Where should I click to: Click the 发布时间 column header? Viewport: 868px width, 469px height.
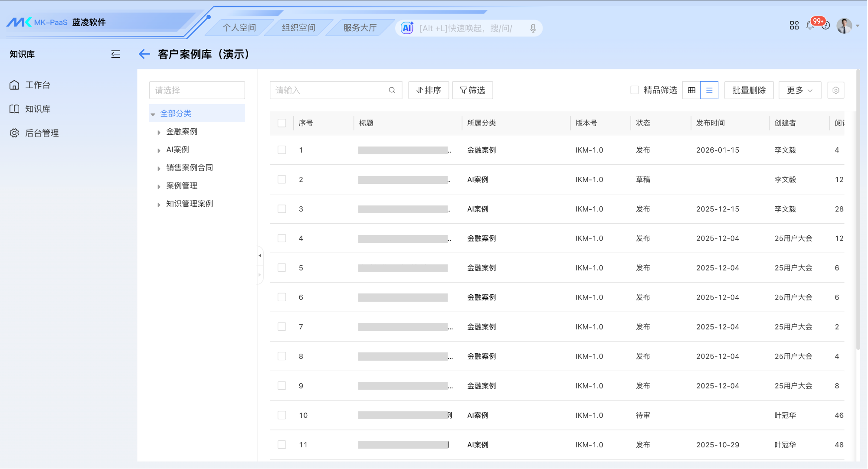tap(711, 123)
